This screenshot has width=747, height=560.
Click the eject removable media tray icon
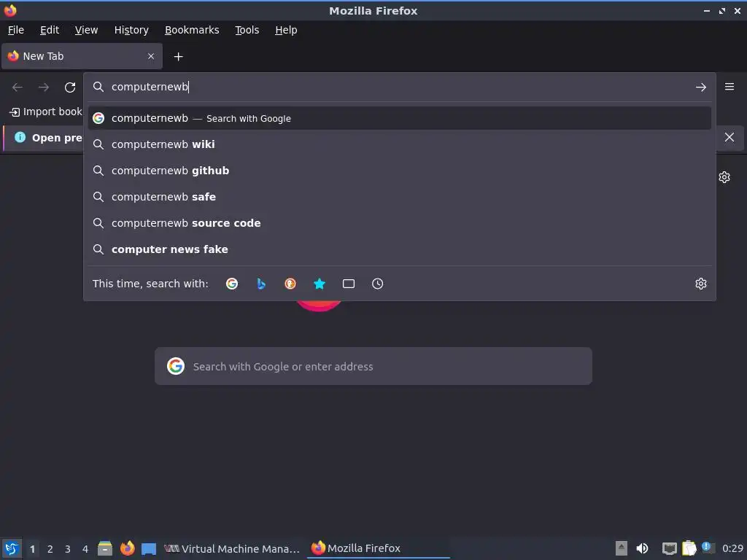click(621, 548)
